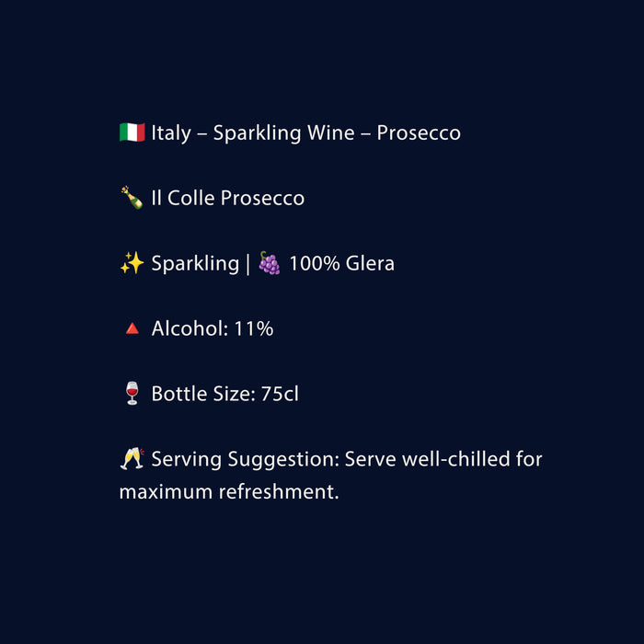The width and height of the screenshot is (644, 644).
Task: Click the champagne bottle emoji
Action: [x=132, y=198]
